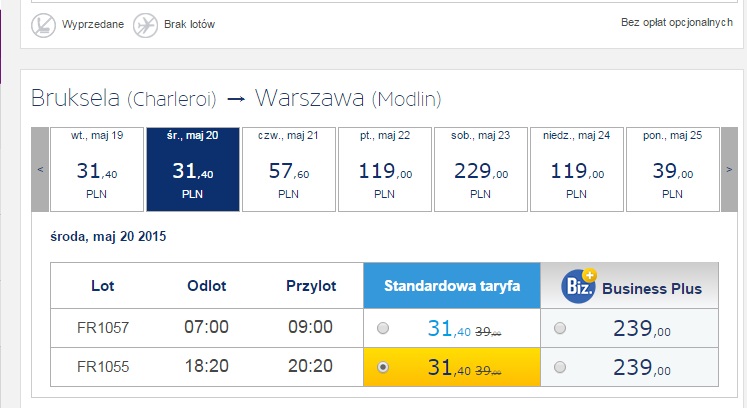Image resolution: width=747 pixels, height=408 pixels.
Task: Show earlier dates with left arrow
Action: [x=40, y=169]
